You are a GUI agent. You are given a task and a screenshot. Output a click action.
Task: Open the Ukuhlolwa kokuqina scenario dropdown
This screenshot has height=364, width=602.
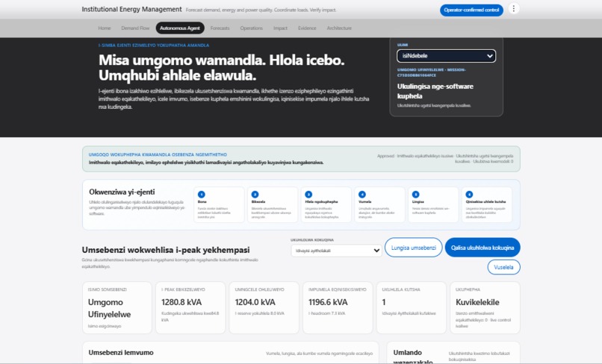(x=336, y=251)
